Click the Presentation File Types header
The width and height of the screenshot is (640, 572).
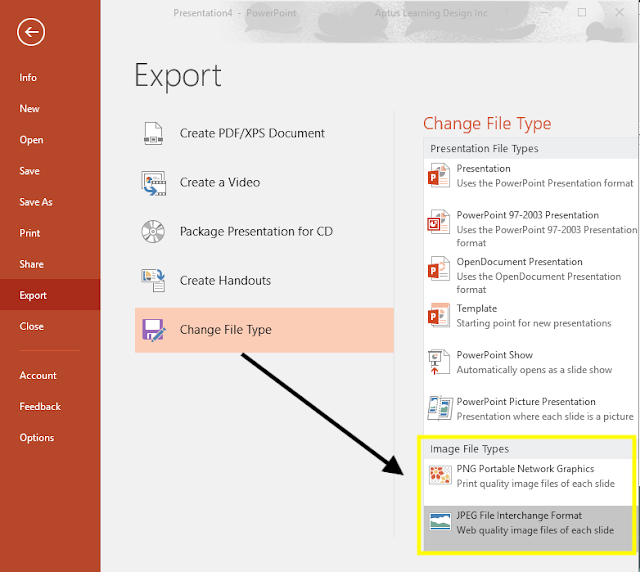pos(484,148)
